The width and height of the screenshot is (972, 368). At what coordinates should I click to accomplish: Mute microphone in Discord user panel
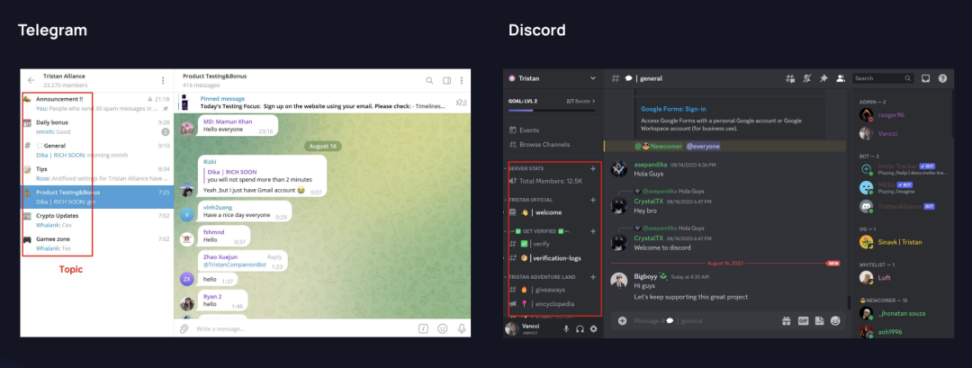566,329
